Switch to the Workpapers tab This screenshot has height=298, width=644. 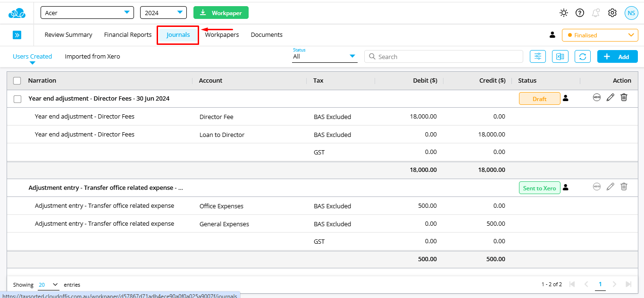(x=222, y=35)
